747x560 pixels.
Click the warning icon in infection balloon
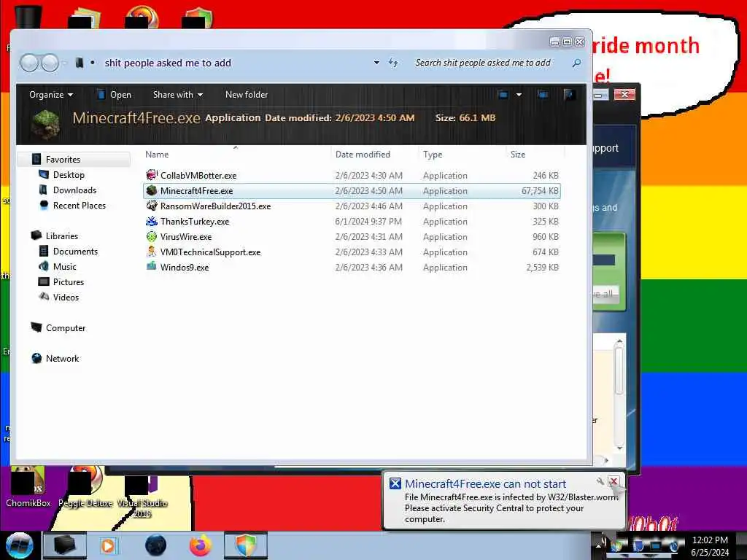pyautogui.click(x=395, y=484)
